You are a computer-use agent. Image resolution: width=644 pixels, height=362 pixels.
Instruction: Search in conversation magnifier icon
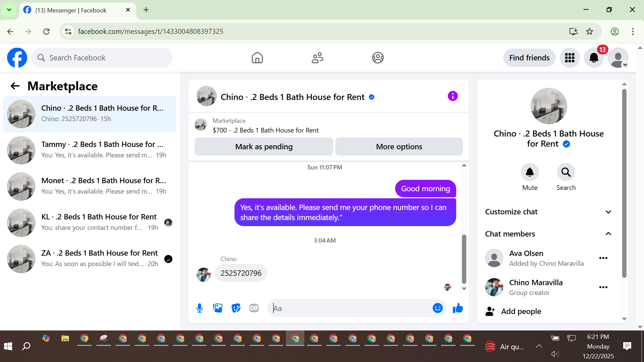566,172
